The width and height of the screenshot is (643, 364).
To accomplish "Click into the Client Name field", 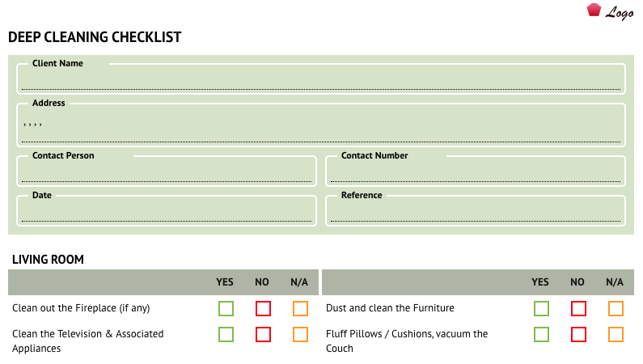I will (321, 80).
